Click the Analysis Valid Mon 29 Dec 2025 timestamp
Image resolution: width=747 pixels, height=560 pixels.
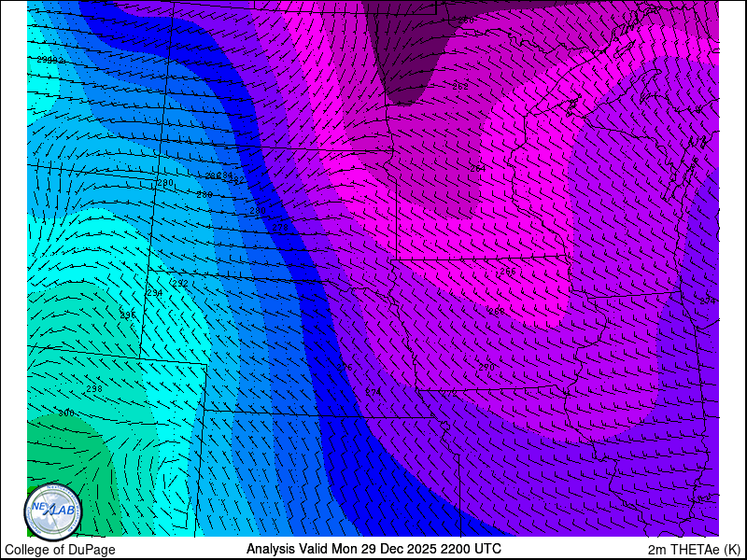pyautogui.click(x=373, y=549)
